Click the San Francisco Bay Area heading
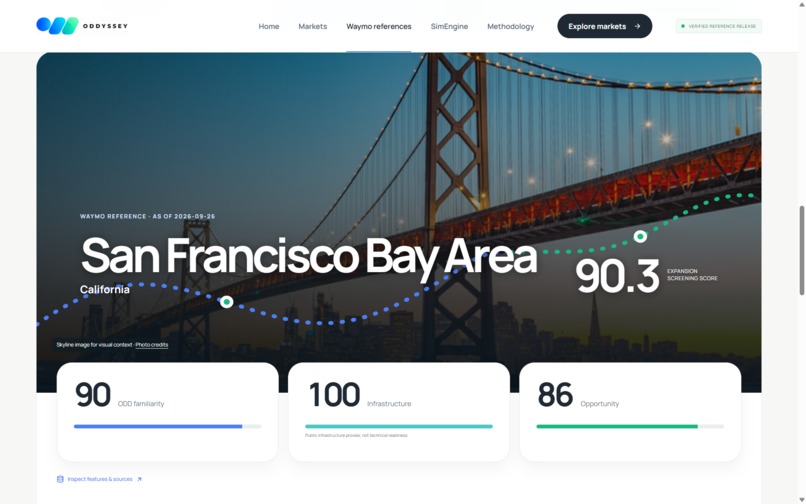Image resolution: width=806 pixels, height=504 pixels. click(x=308, y=256)
